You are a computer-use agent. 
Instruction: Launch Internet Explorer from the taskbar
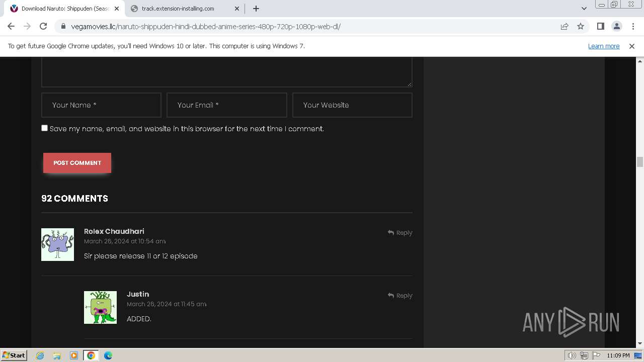[x=40, y=355]
